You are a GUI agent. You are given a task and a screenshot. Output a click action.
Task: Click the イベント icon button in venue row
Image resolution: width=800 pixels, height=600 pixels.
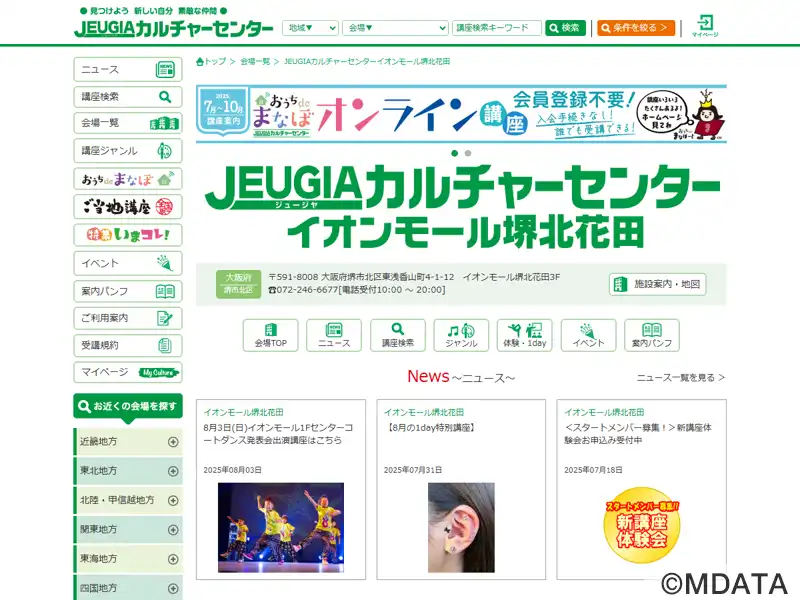(588, 335)
